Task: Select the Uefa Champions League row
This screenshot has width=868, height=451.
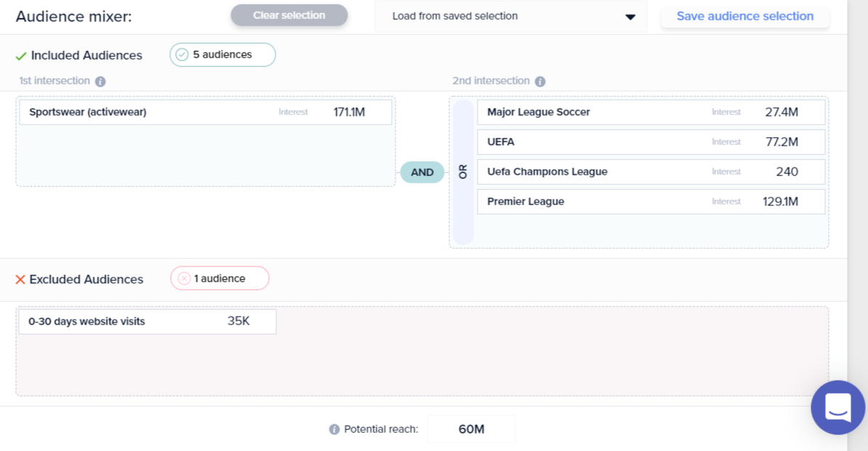Action: point(651,172)
